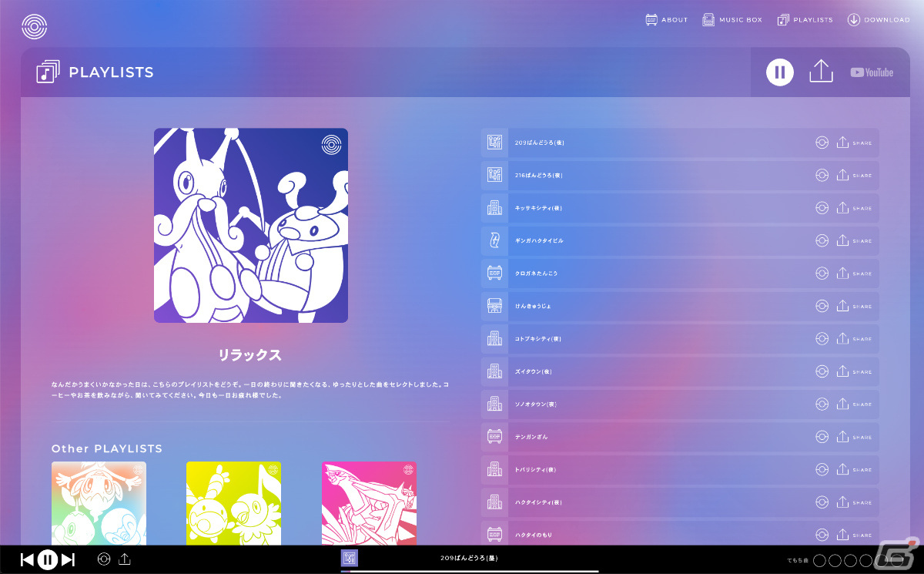Seek using the bottom playback progress bar

(470, 572)
